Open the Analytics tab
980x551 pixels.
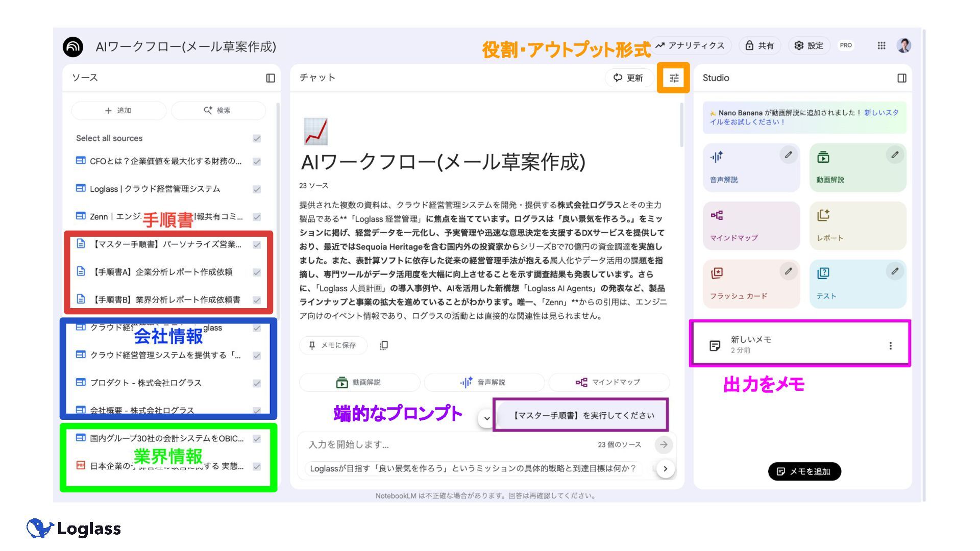[691, 45]
